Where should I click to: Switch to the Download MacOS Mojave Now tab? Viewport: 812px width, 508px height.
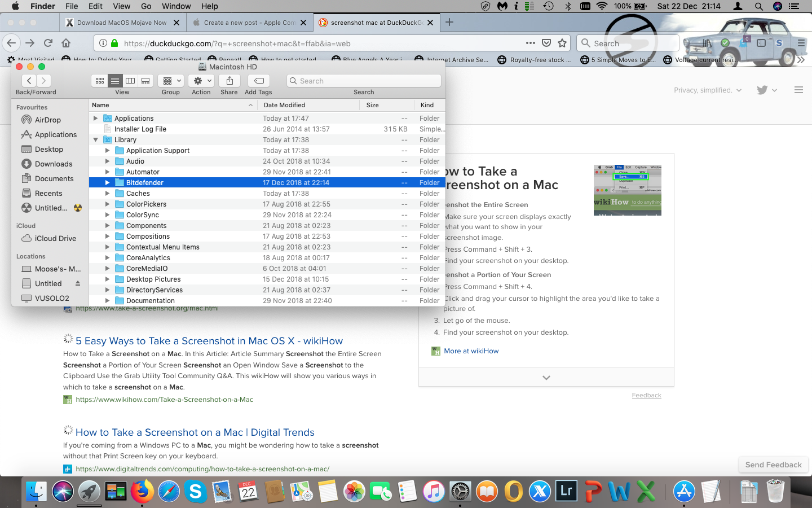coord(122,23)
